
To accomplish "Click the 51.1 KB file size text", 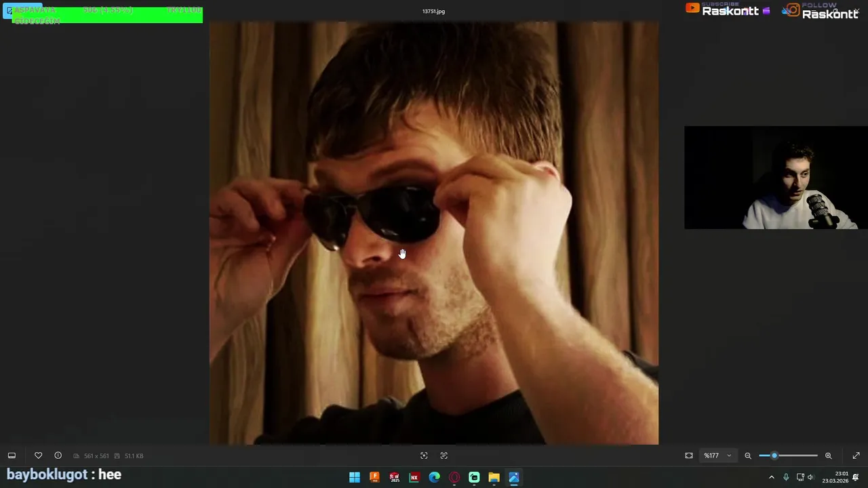I will 134,456.
